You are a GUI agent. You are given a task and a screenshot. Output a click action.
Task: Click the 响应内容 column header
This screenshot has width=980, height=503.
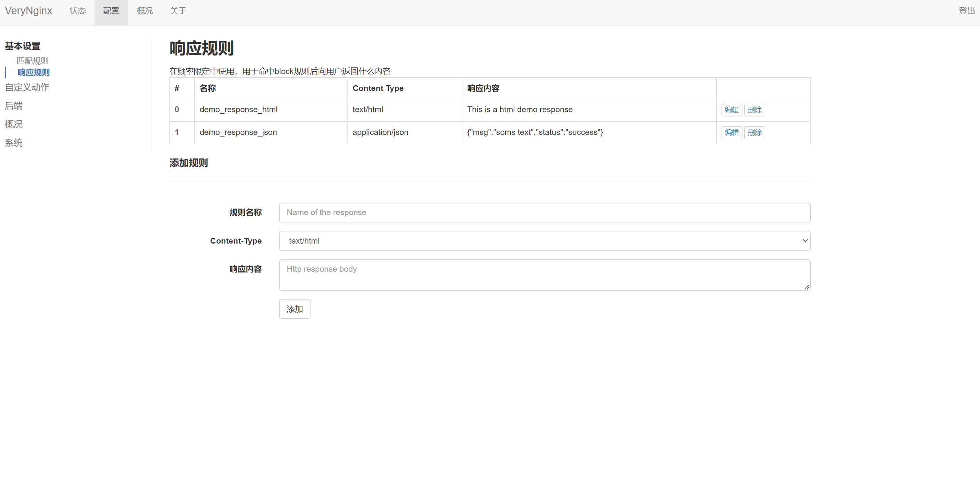589,88
